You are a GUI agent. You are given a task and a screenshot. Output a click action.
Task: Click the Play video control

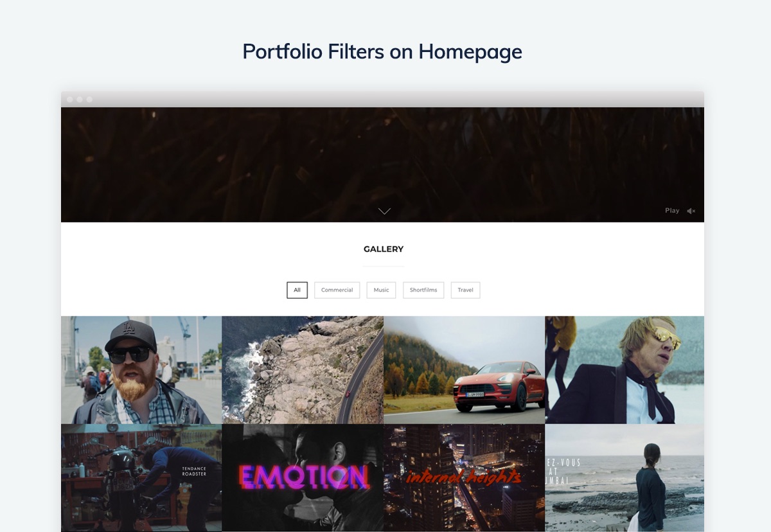(672, 211)
